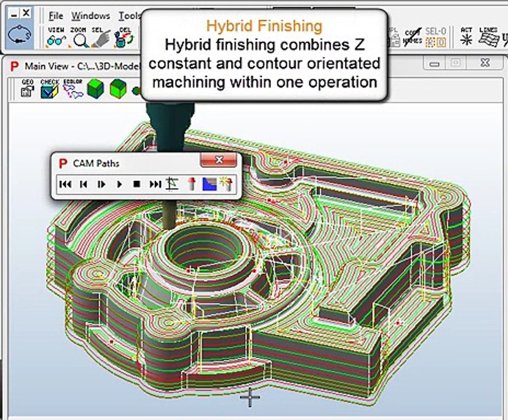508x420 pixels.
Task: Minimize the Main View window
Action: [x=434, y=63]
